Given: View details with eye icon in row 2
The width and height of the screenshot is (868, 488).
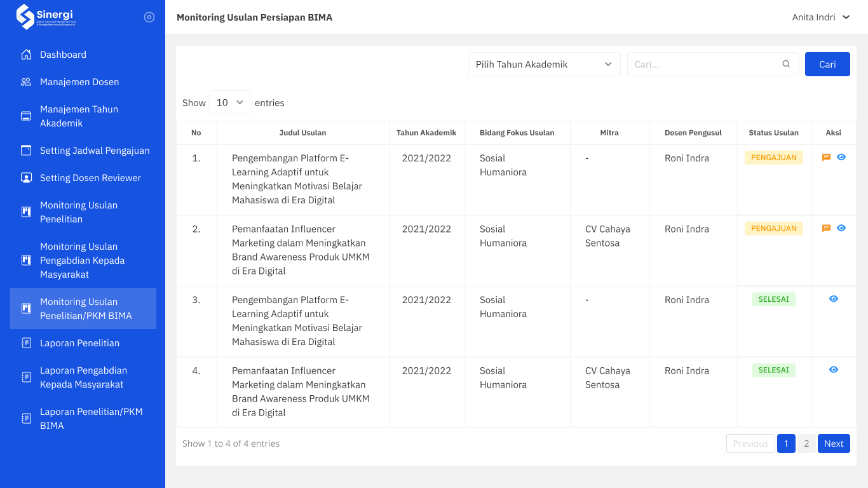Looking at the screenshot, I should coord(841,227).
